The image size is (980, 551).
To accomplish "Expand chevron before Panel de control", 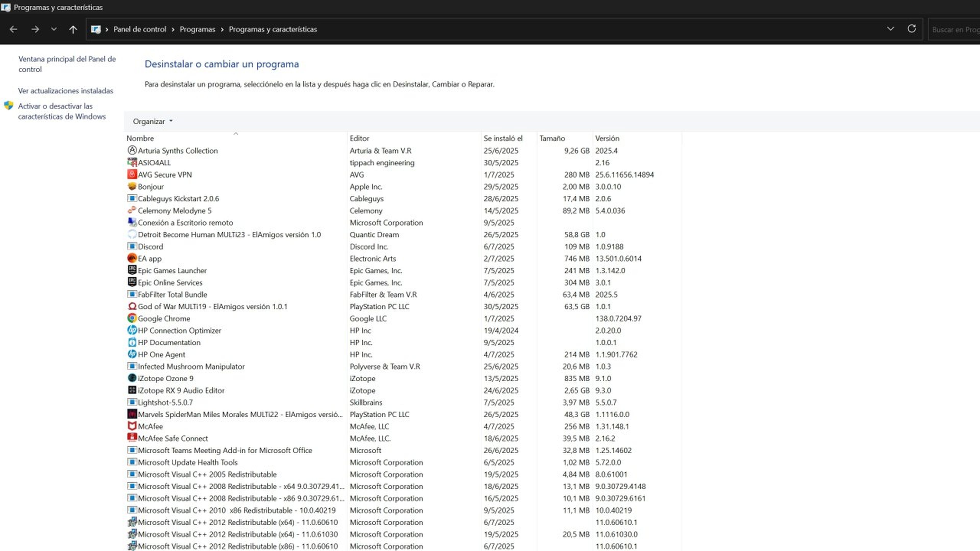I will pyautogui.click(x=107, y=29).
